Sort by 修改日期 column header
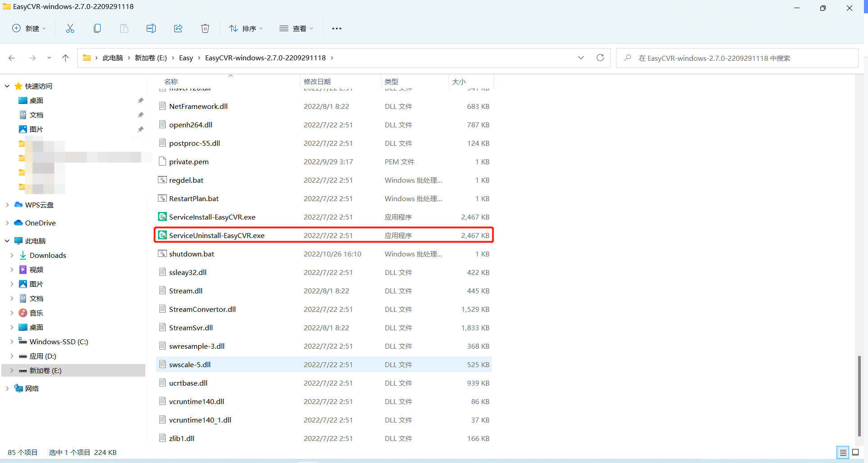The image size is (868, 463). pyautogui.click(x=317, y=81)
